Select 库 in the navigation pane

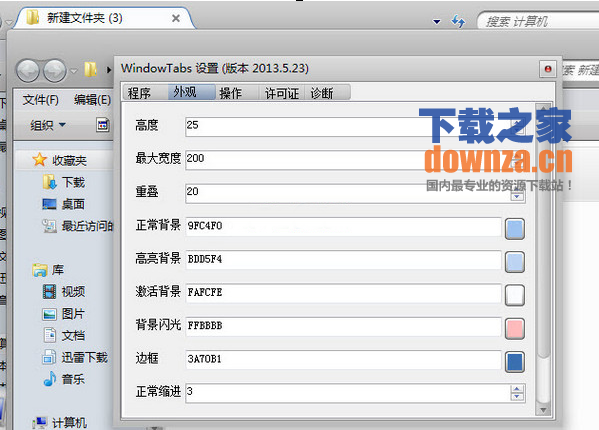pyautogui.click(x=58, y=270)
